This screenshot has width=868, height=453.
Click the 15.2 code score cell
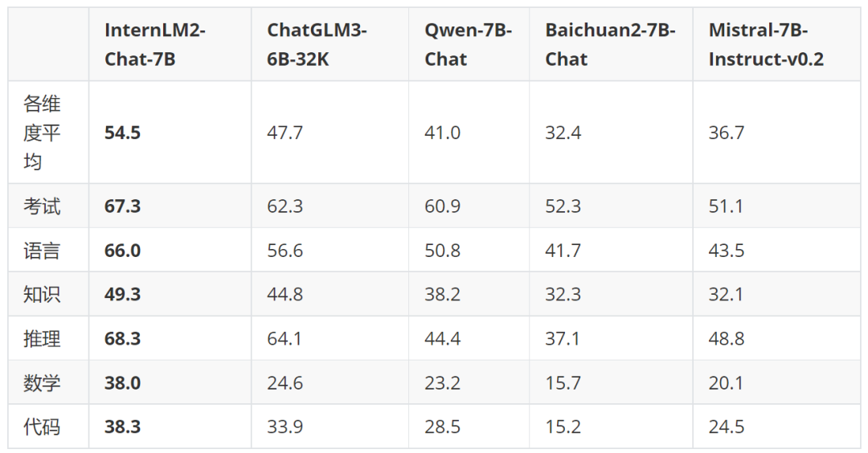[563, 427]
